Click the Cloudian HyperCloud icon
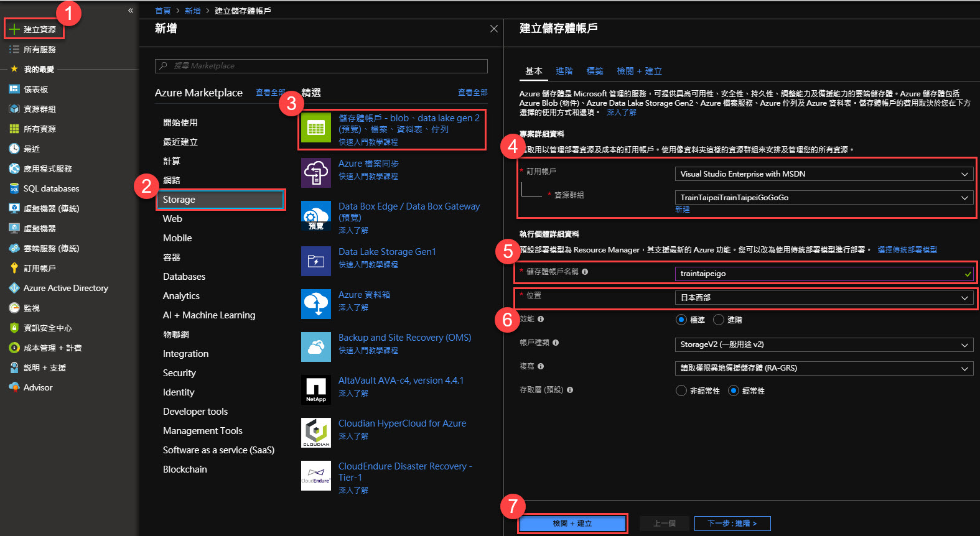The image size is (980, 536). click(x=316, y=433)
